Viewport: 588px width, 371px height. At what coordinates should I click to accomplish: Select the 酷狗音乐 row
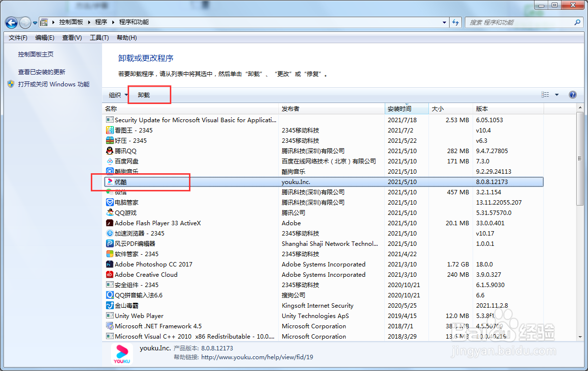coord(323,171)
